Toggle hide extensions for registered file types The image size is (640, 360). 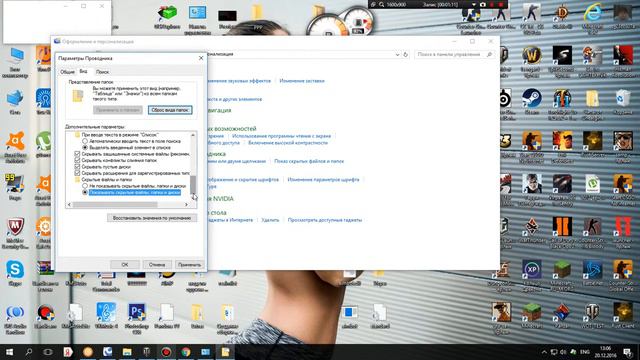77,173
